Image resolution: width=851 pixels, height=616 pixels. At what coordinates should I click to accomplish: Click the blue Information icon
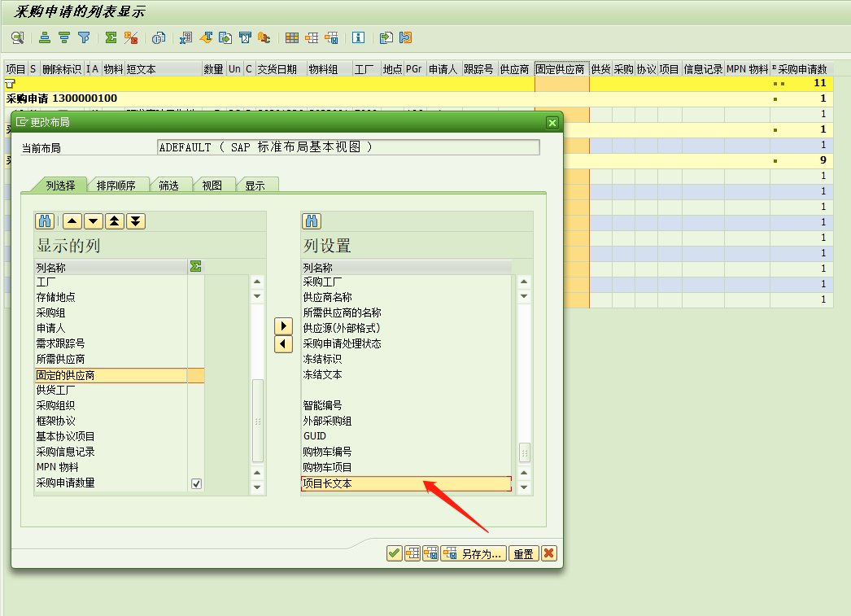[x=358, y=37]
